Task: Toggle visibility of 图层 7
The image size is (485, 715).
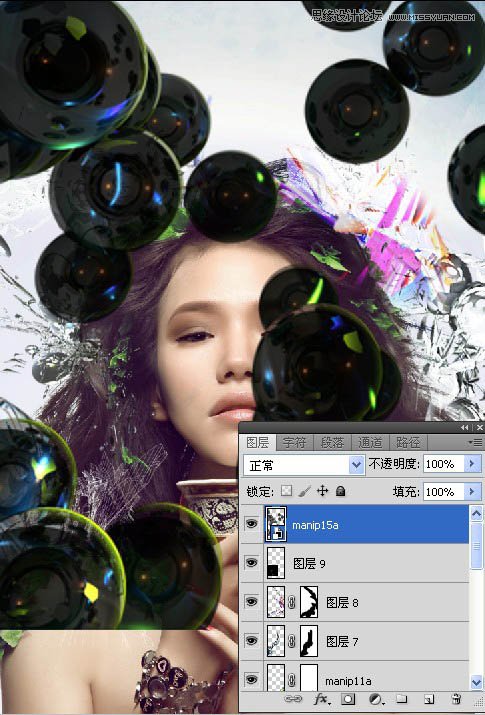Action: click(251, 641)
